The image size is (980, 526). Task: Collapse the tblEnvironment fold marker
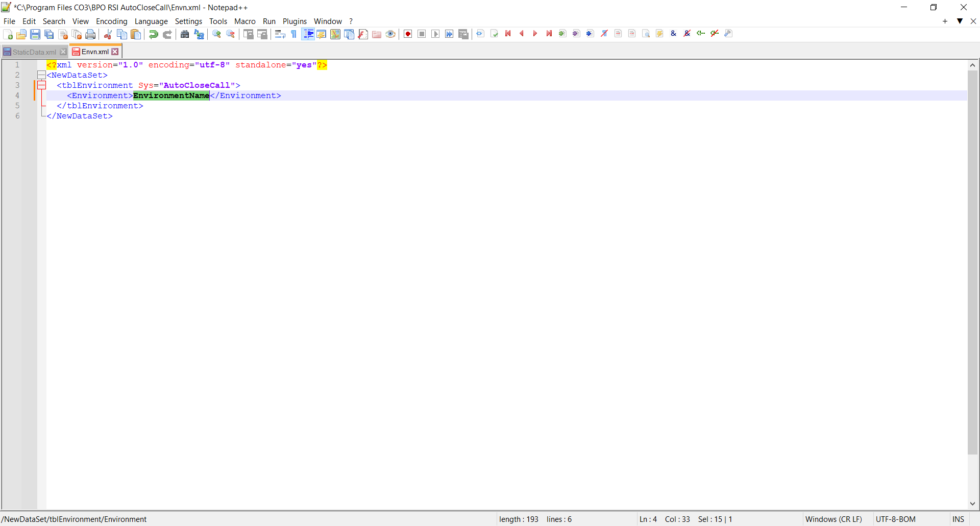point(42,85)
